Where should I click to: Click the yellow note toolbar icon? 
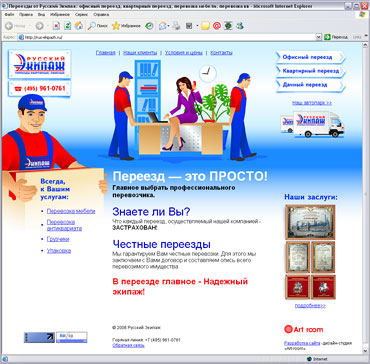pyautogui.click(x=206, y=26)
